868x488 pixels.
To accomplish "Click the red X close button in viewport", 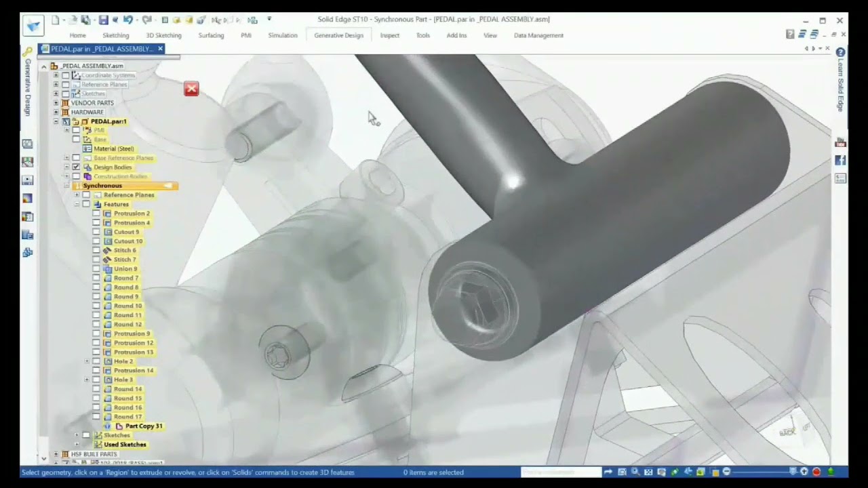I will [x=191, y=89].
